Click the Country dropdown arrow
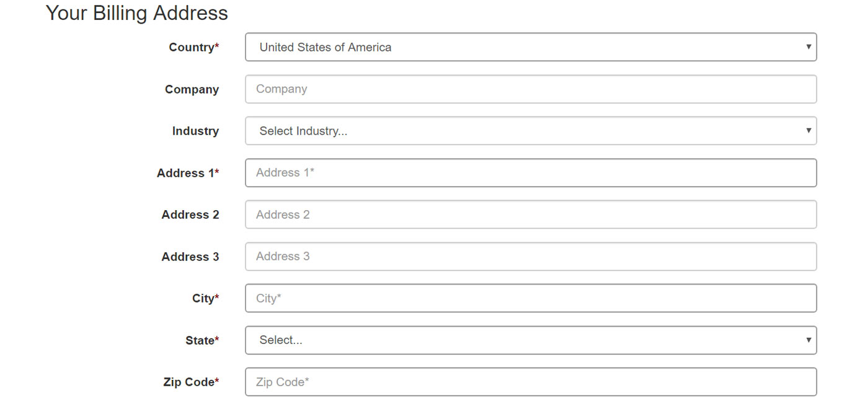 (808, 47)
